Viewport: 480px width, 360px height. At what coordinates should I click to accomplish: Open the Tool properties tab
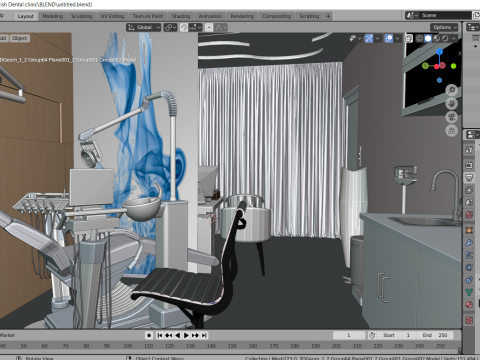tap(469, 150)
